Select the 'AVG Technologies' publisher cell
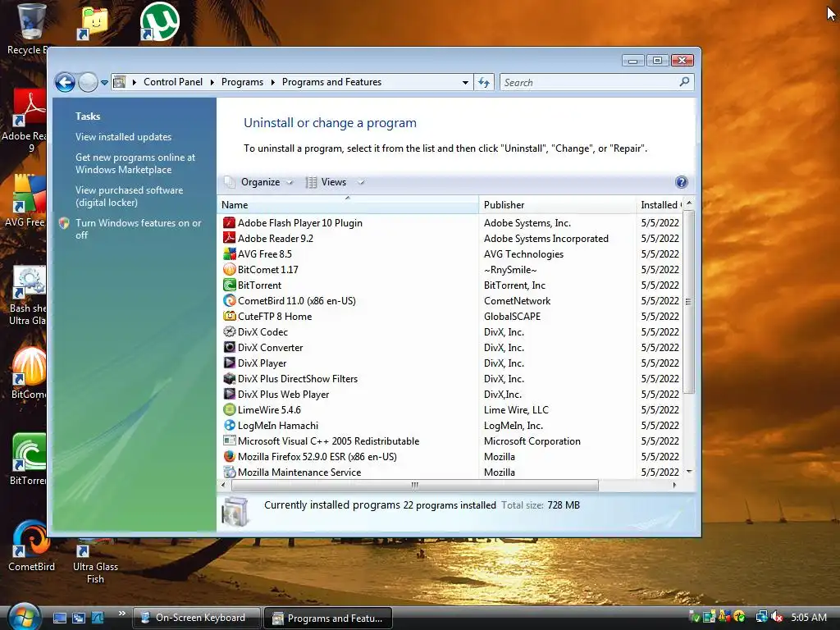This screenshot has width=840, height=630. point(523,254)
